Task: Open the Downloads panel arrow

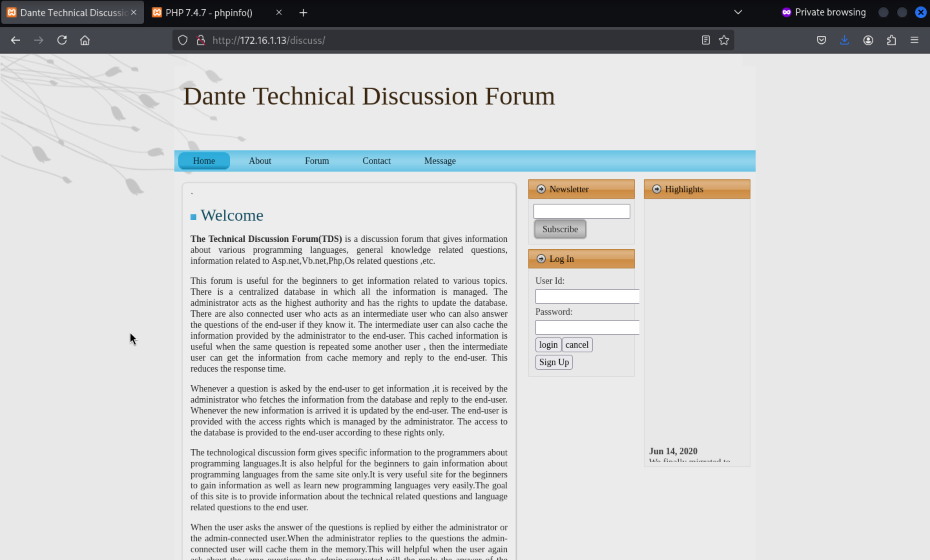Action: tap(844, 40)
